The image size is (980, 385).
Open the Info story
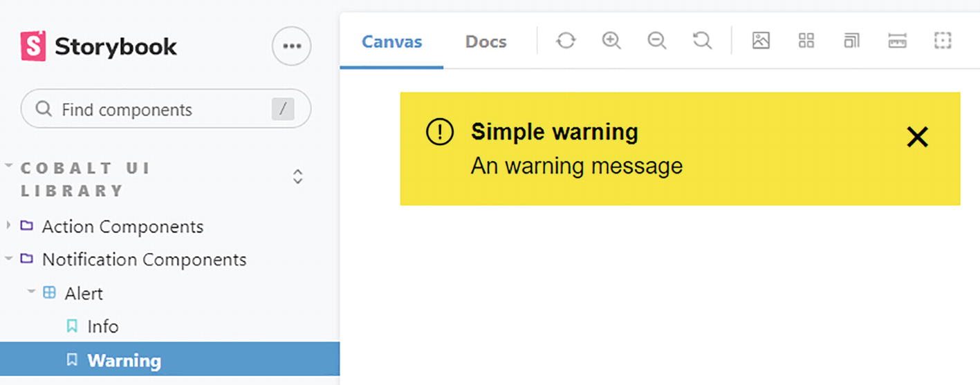[x=102, y=326]
